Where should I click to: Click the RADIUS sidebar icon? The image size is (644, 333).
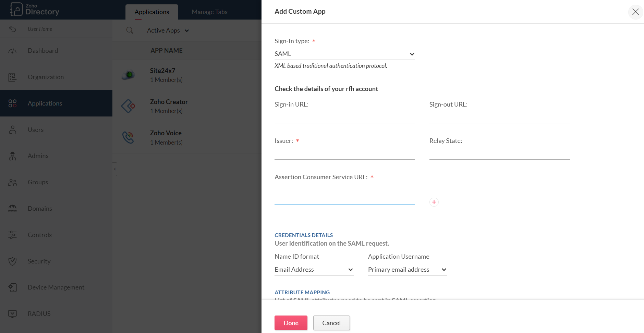(13, 314)
